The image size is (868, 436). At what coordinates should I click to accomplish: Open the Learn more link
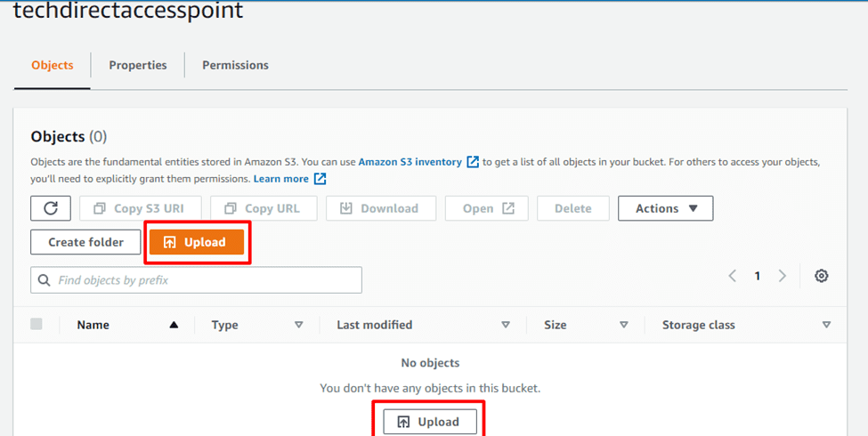click(281, 179)
